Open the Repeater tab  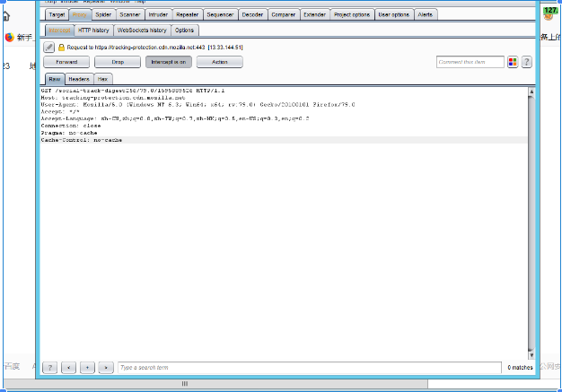pos(187,14)
